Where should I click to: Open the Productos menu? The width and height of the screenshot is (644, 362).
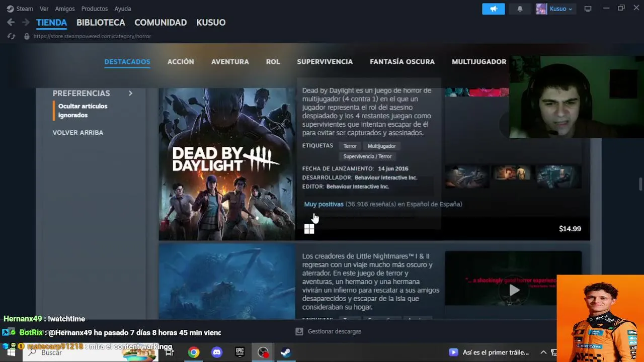(x=95, y=9)
